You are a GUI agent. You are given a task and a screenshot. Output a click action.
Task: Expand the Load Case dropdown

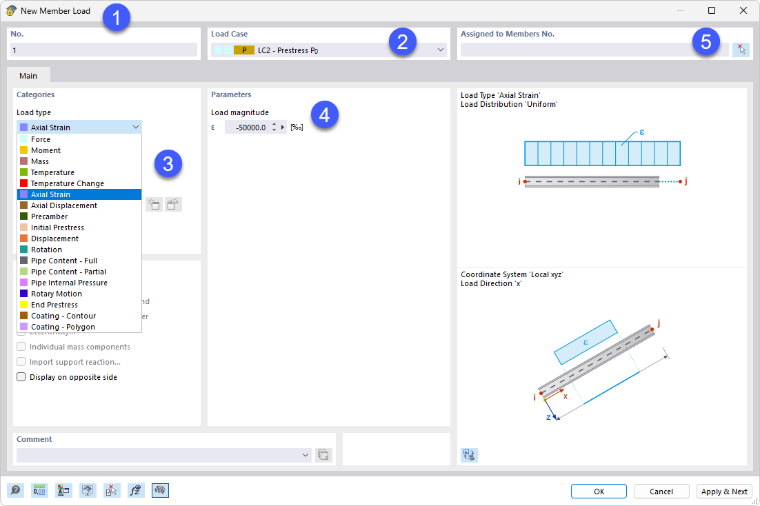pos(440,49)
